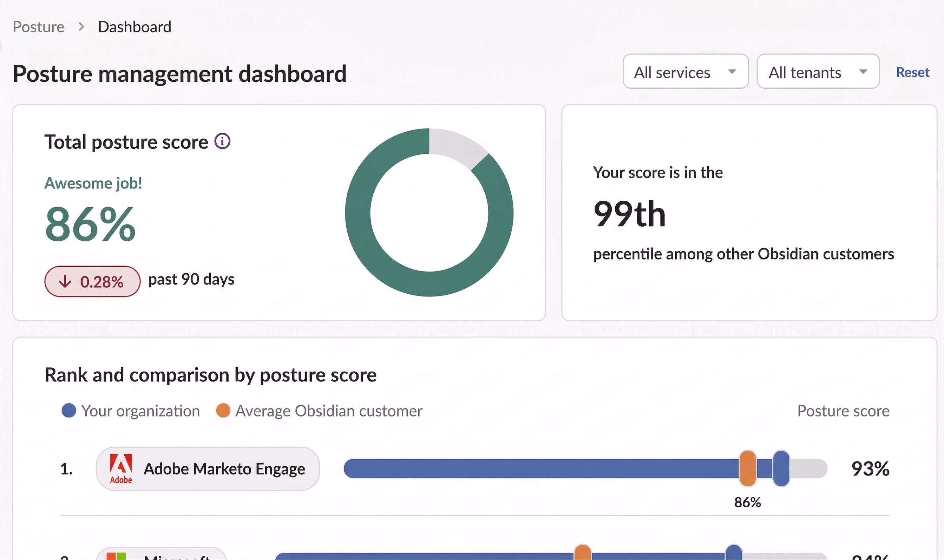Click the orange average marker on Adobe bar

[x=748, y=468]
